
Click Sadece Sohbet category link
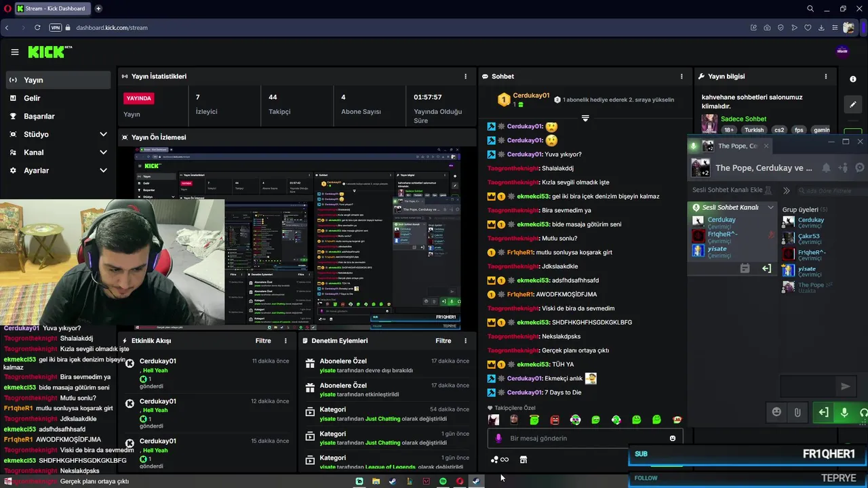click(743, 119)
